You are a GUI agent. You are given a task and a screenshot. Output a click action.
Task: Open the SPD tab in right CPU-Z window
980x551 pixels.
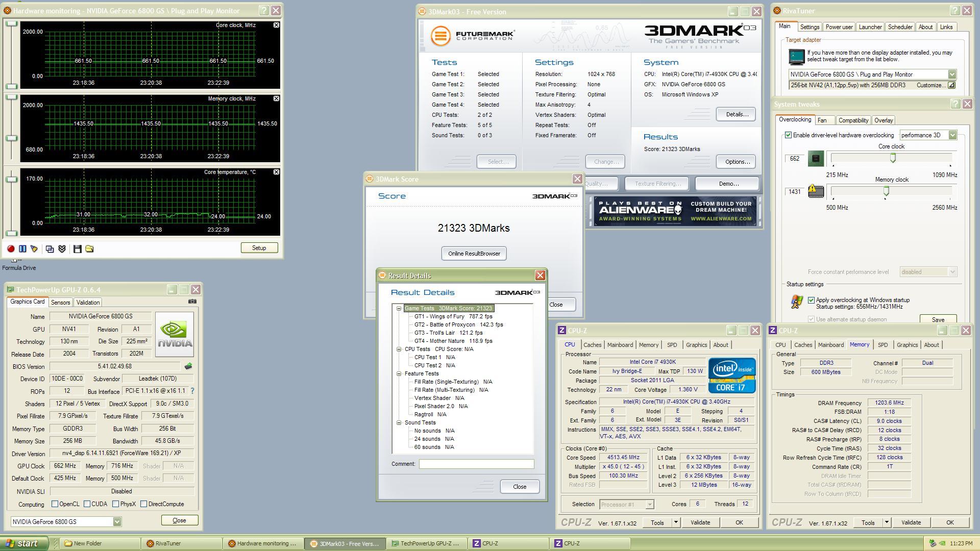coord(883,345)
